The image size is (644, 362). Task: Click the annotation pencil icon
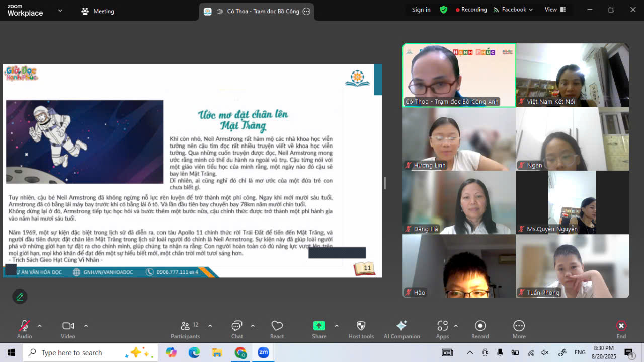pyautogui.click(x=20, y=297)
